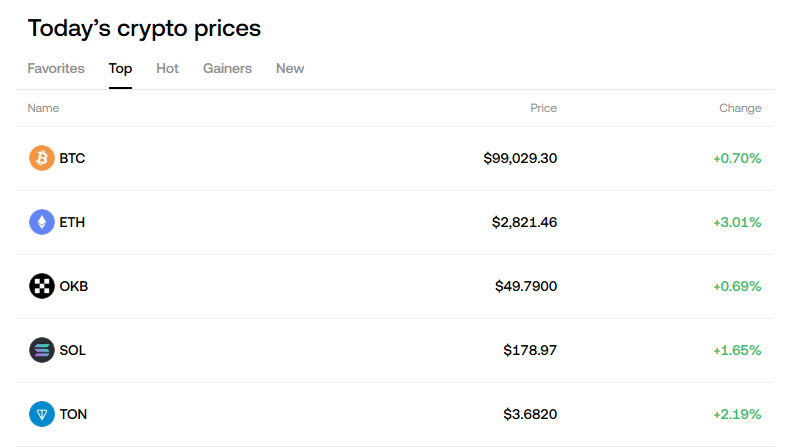Open the OKB coin name link

[74, 286]
